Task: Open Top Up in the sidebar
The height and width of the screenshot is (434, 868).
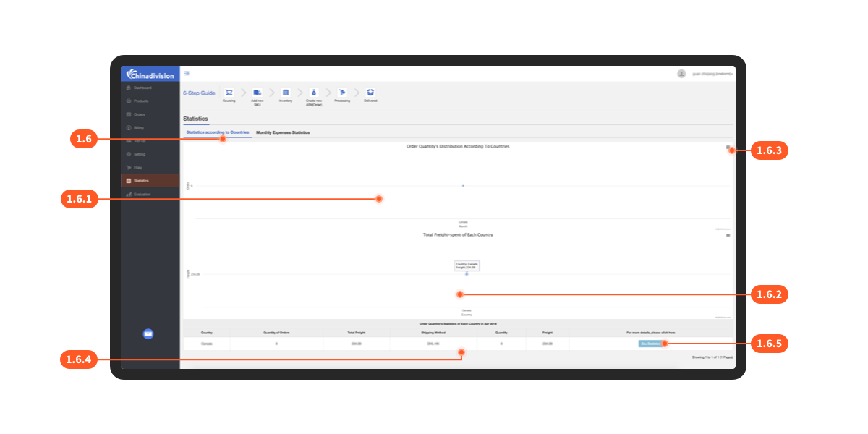Action: click(x=150, y=141)
